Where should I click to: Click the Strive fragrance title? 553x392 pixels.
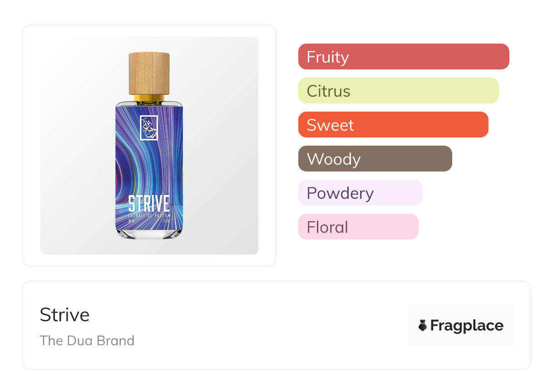[x=64, y=315]
